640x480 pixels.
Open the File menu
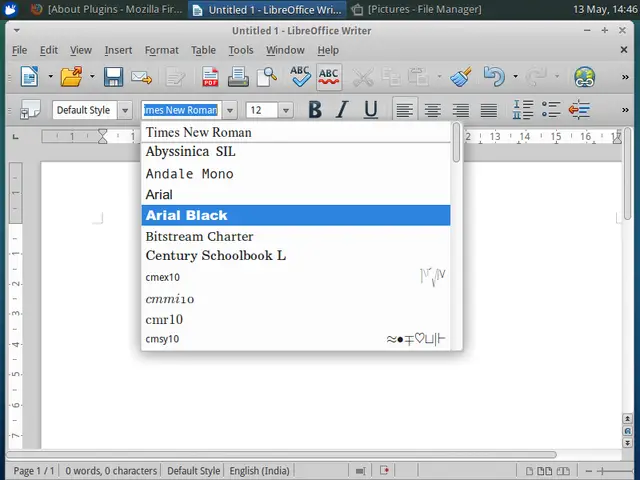[20, 50]
